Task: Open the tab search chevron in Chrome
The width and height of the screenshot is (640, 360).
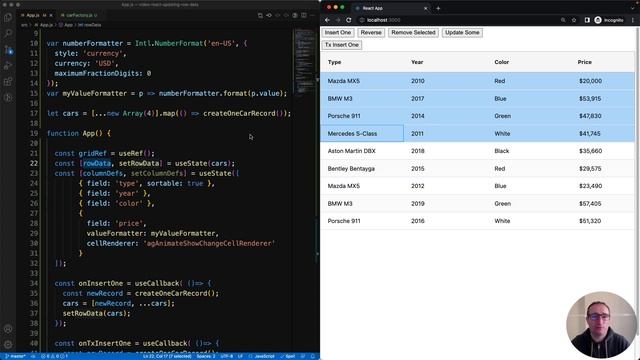Action: (x=633, y=8)
